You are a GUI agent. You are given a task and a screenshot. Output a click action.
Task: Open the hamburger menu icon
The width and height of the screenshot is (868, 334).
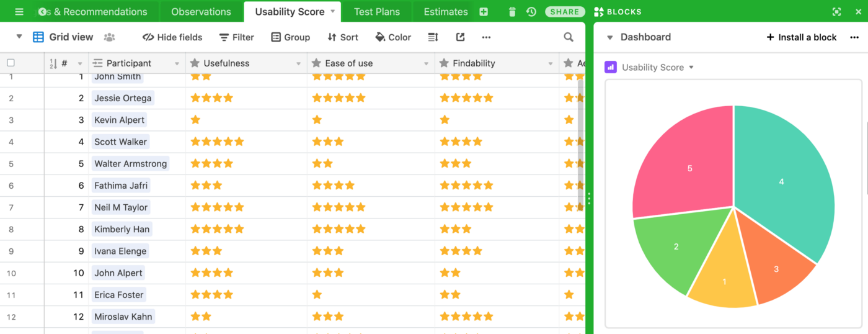(x=19, y=12)
